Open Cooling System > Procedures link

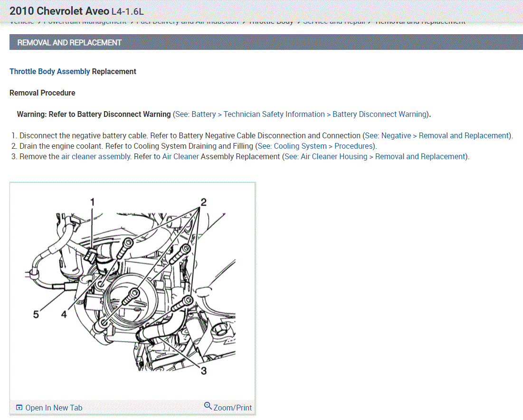pyautogui.click(x=315, y=146)
